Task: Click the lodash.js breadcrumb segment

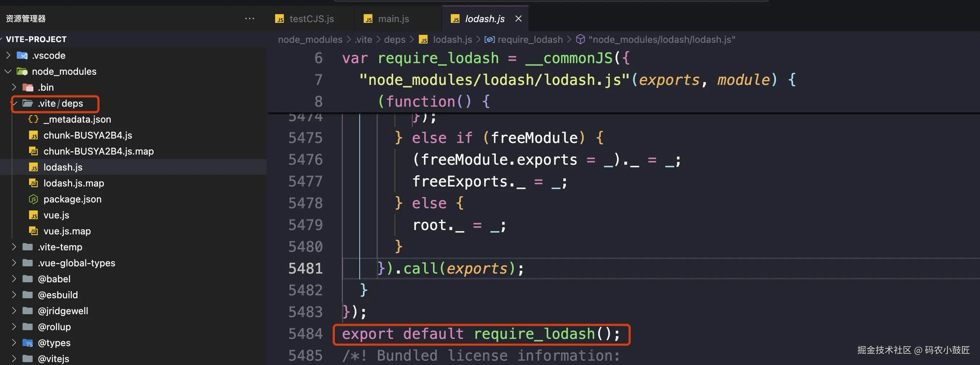Action: tap(452, 40)
